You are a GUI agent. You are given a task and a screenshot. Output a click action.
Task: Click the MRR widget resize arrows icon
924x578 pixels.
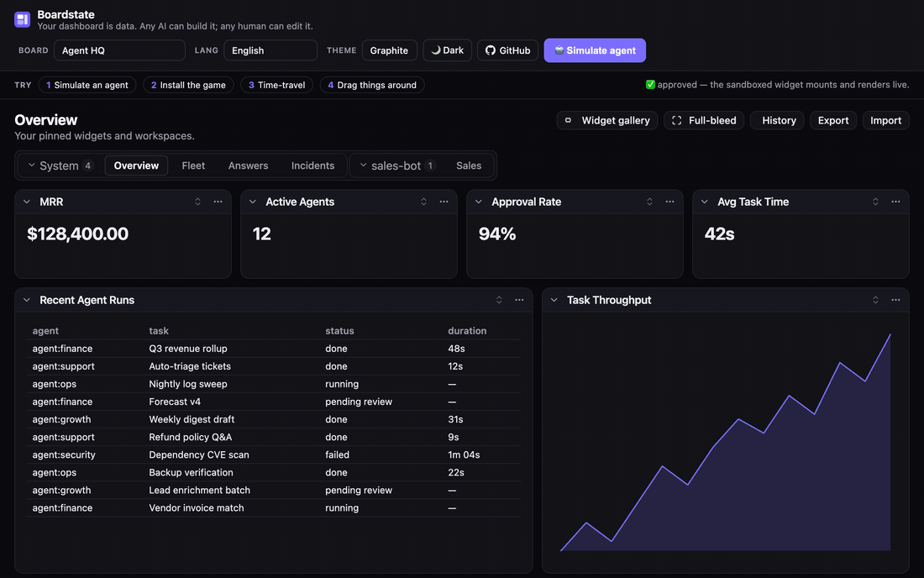197,202
